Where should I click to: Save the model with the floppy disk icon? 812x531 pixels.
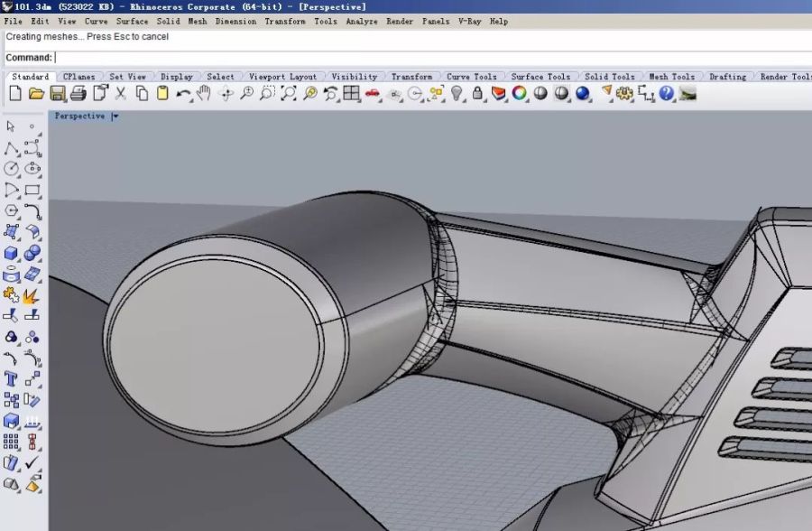(x=58, y=93)
